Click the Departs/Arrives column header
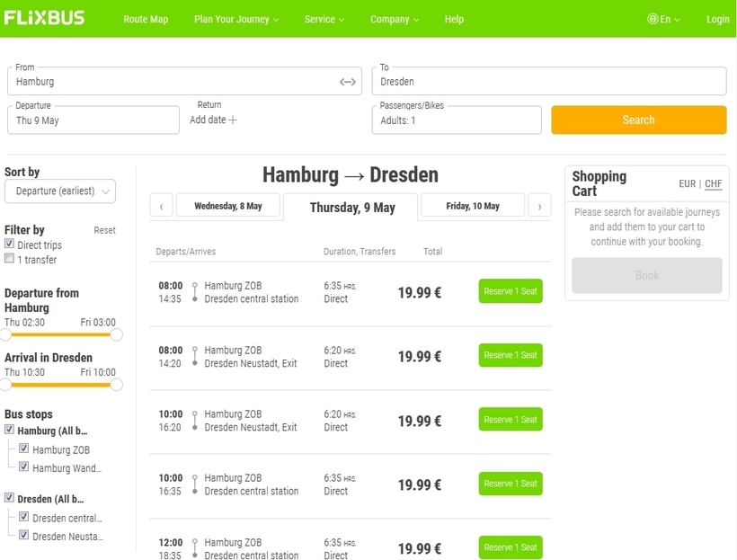737x560 pixels. (x=186, y=252)
